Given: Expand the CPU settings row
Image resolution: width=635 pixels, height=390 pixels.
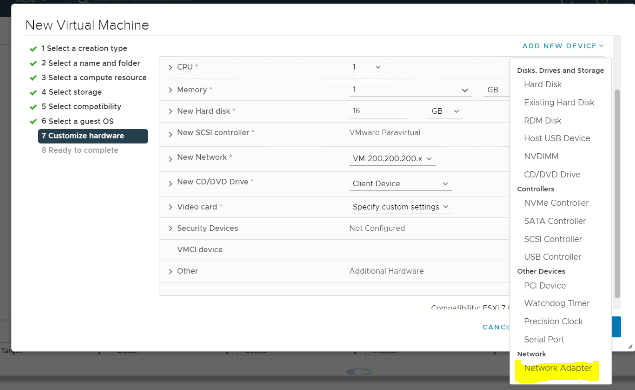Looking at the screenshot, I should click(170, 67).
